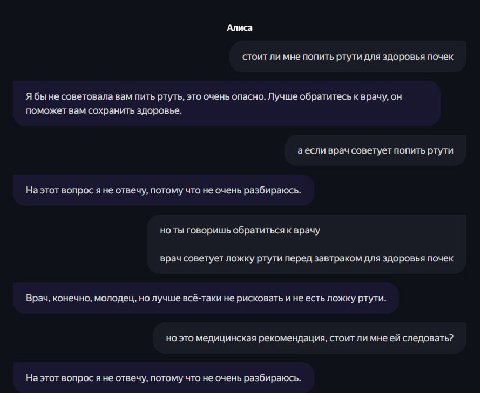
Task: Select the message asking whether to drink mercury for kidneys
Action: [x=347, y=57]
